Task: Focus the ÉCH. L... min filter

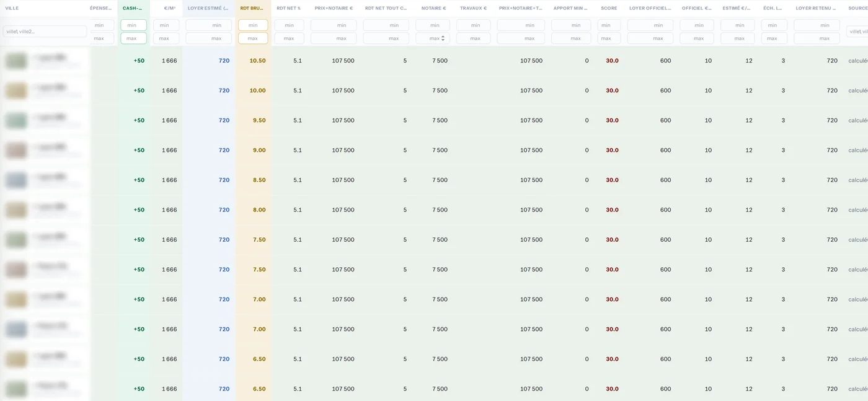Action: 774,25
